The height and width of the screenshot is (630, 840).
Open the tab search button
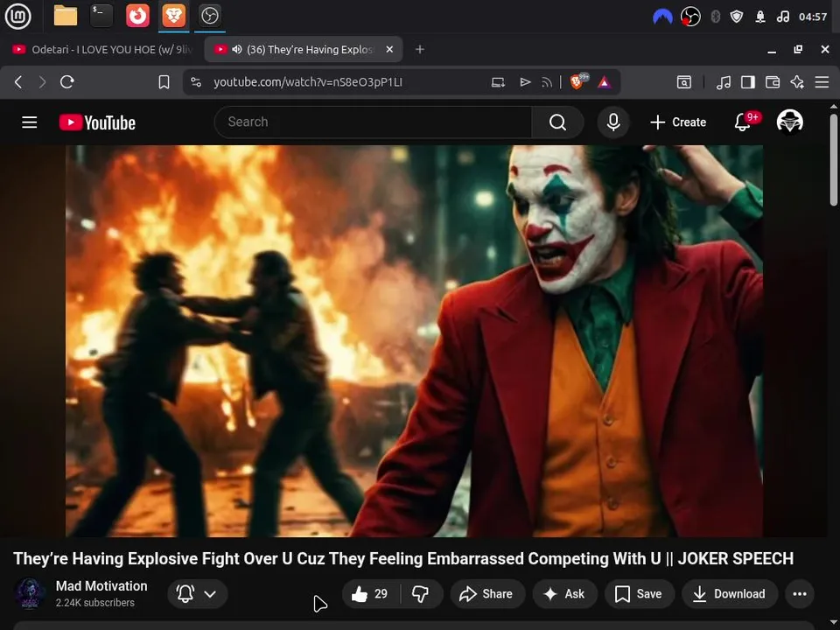coord(684,82)
